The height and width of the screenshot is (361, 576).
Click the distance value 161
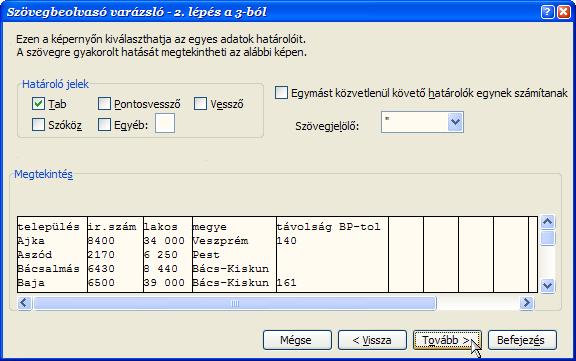(x=287, y=283)
